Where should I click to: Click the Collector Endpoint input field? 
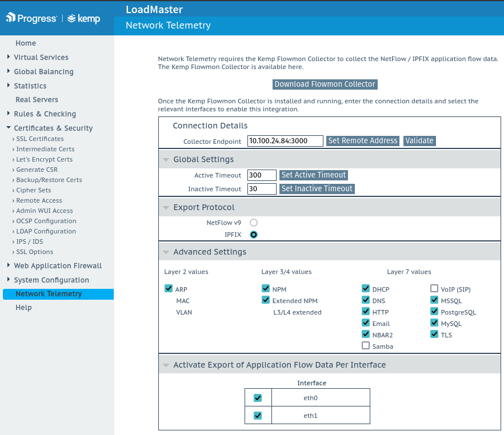click(285, 141)
